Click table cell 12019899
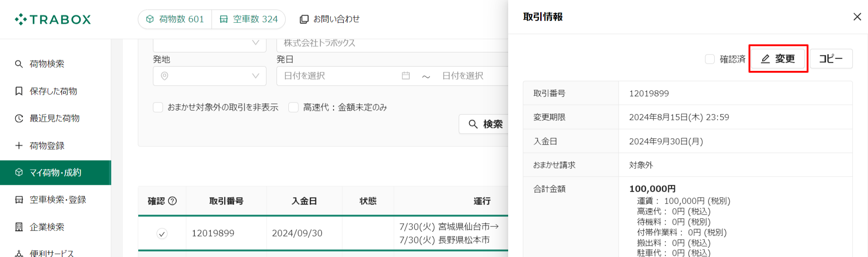 tap(213, 233)
